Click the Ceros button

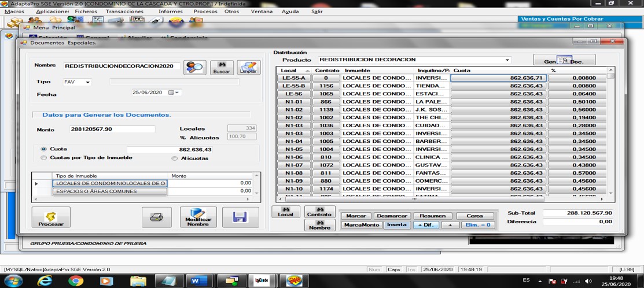475,216
